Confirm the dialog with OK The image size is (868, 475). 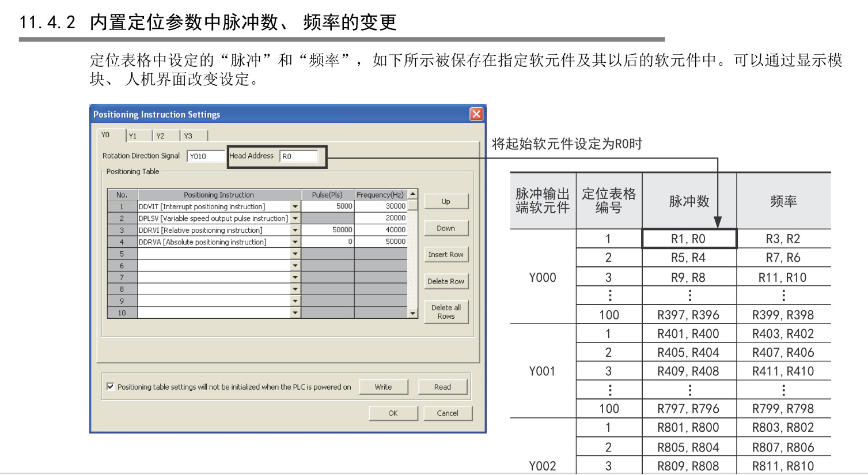[x=393, y=413]
